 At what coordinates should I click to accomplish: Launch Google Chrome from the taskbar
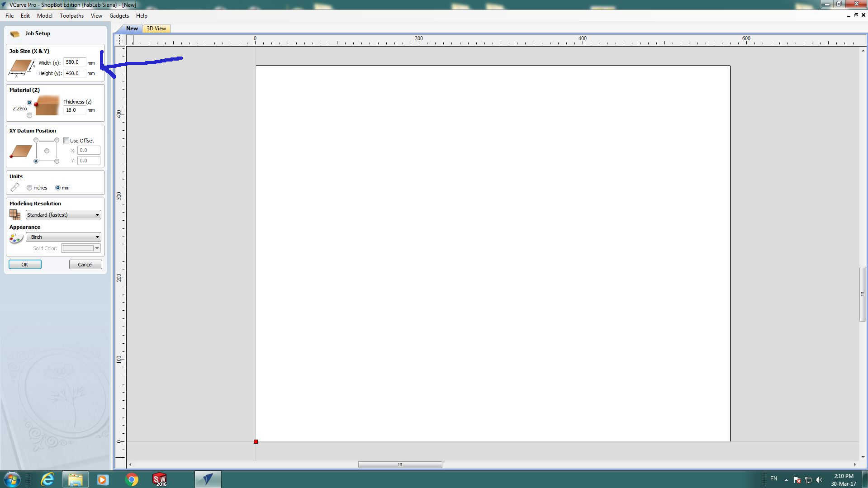132,479
